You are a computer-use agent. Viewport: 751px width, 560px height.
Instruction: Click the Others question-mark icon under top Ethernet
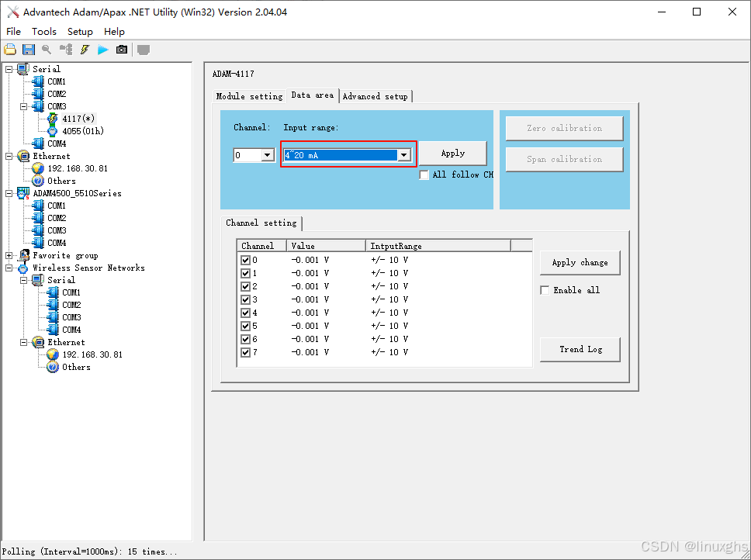coord(38,181)
